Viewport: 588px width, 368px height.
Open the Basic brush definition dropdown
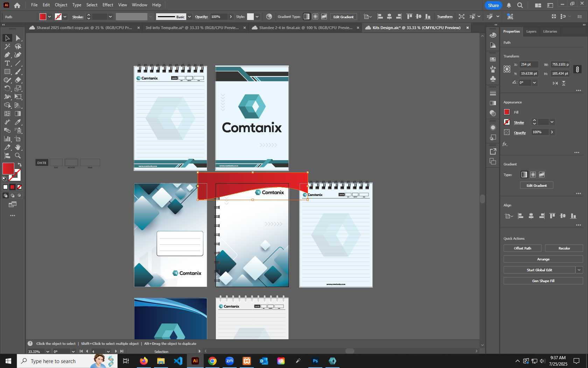click(x=189, y=16)
